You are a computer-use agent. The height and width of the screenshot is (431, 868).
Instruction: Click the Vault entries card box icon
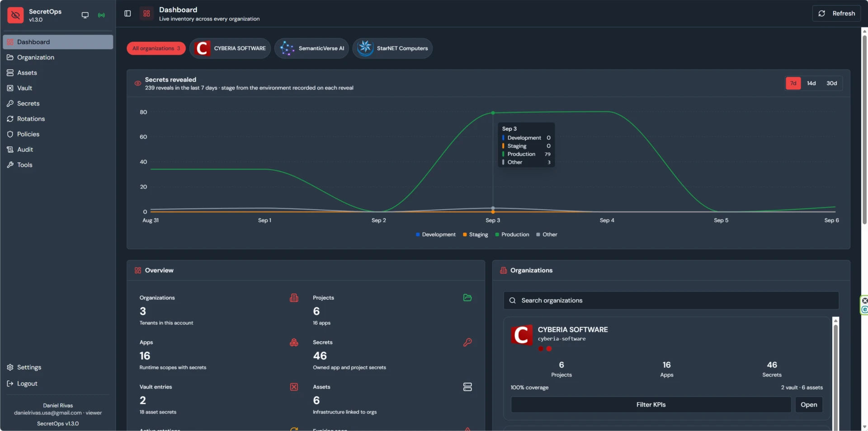[294, 387]
